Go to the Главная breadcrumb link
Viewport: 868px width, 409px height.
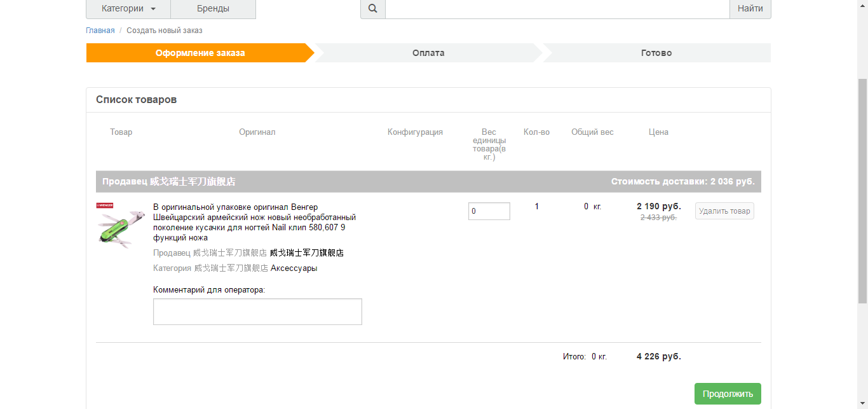point(100,31)
